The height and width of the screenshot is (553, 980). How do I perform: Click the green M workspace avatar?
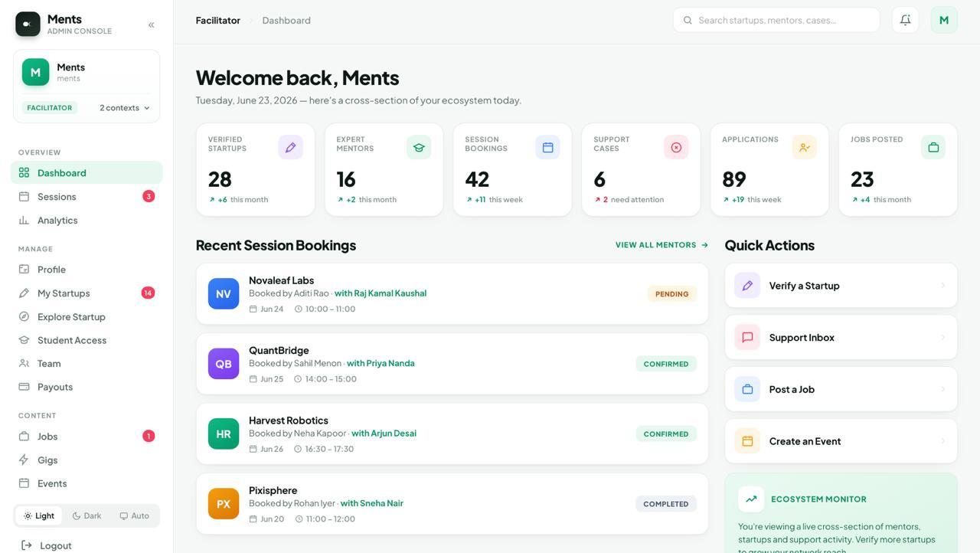(35, 72)
